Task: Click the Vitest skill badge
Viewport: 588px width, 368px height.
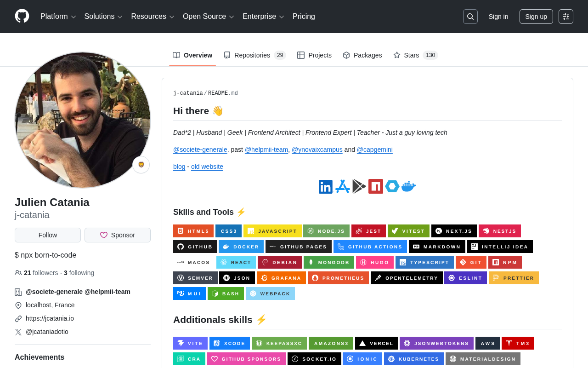Action: pos(408,231)
